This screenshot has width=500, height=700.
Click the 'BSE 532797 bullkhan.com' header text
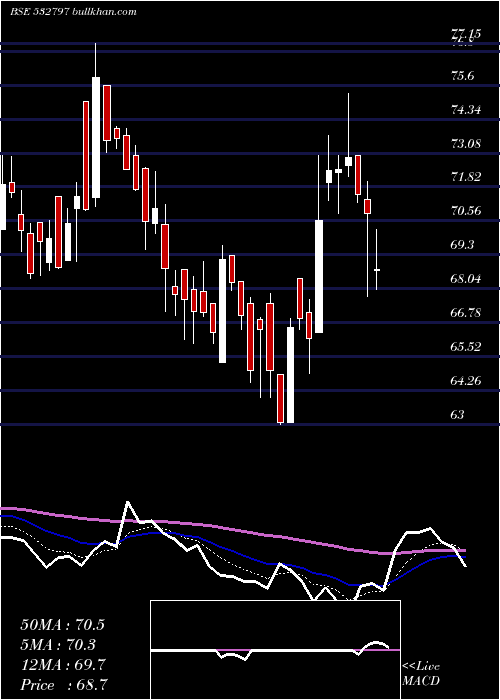click(73, 12)
